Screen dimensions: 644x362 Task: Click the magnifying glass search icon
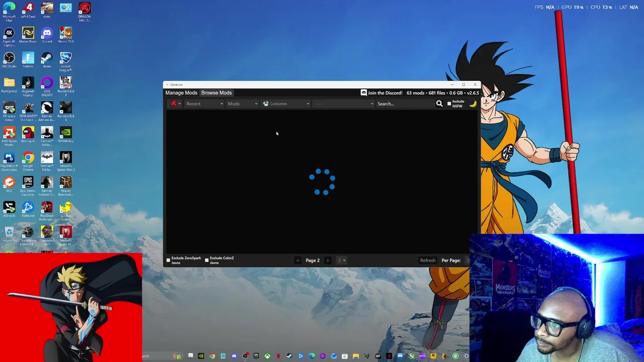[x=439, y=104]
